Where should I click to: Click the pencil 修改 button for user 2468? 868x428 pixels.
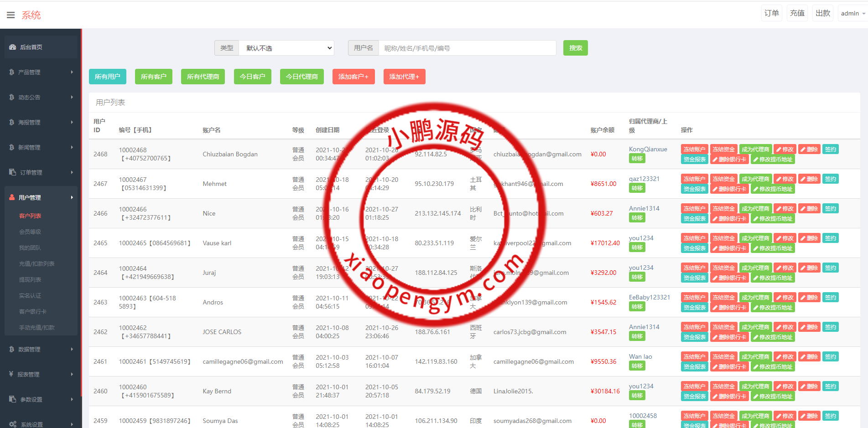[x=785, y=150]
